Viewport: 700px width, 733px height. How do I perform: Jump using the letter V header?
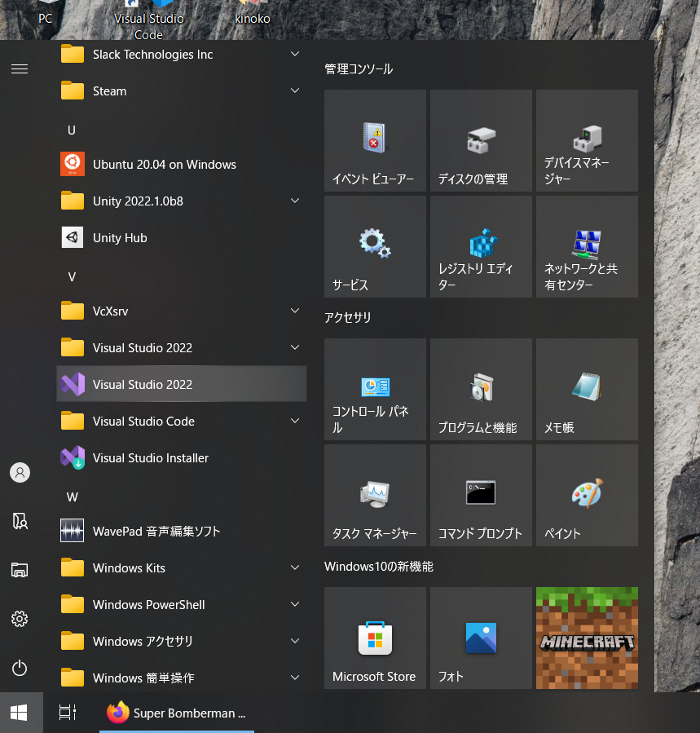coord(72,276)
